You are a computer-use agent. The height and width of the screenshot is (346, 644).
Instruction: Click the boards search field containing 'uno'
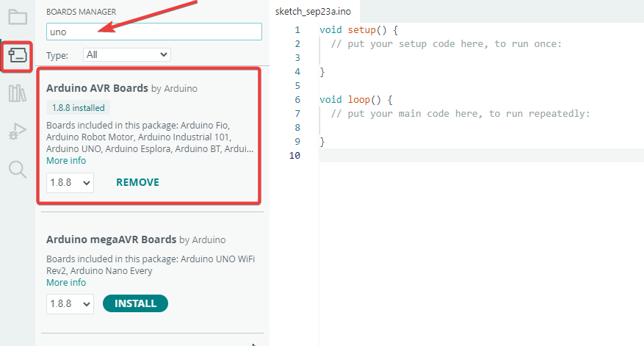(154, 32)
